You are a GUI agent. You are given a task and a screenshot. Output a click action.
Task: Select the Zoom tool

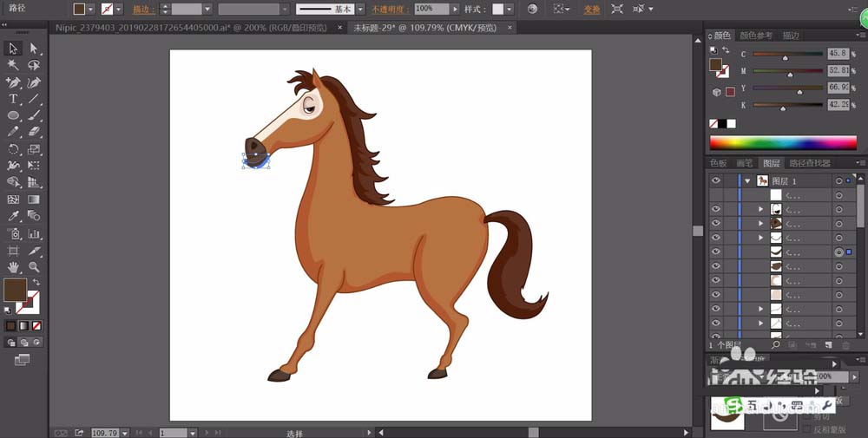coord(34,268)
